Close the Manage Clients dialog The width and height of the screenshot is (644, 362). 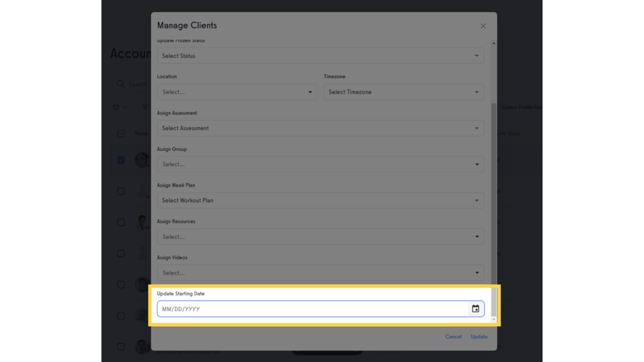(483, 26)
